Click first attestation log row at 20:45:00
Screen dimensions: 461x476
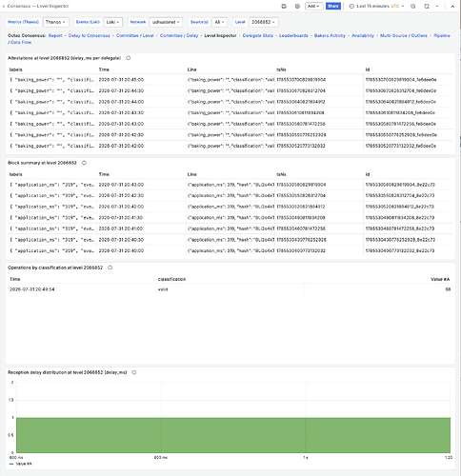(x=230, y=80)
